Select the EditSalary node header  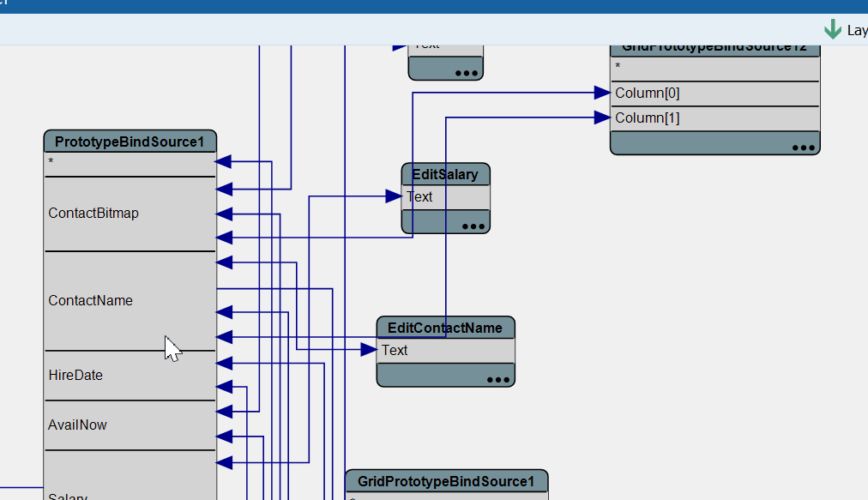coord(445,175)
